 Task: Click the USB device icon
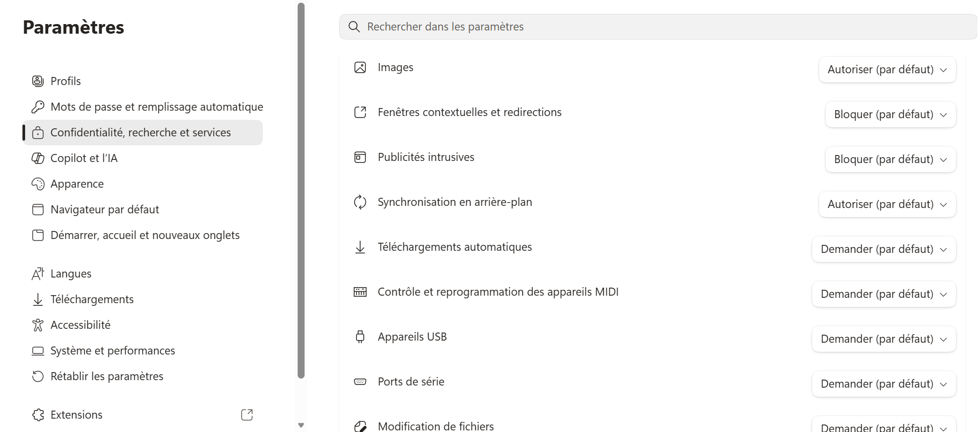(x=360, y=337)
